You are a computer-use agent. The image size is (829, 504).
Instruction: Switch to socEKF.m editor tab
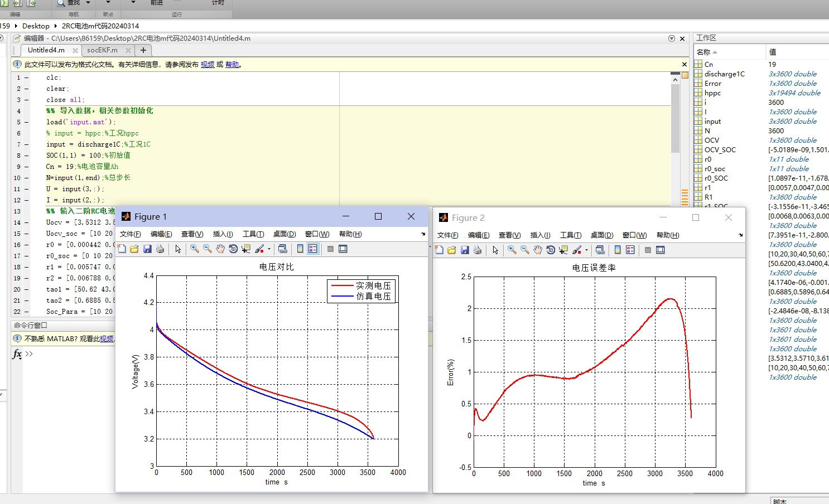pyautogui.click(x=102, y=50)
